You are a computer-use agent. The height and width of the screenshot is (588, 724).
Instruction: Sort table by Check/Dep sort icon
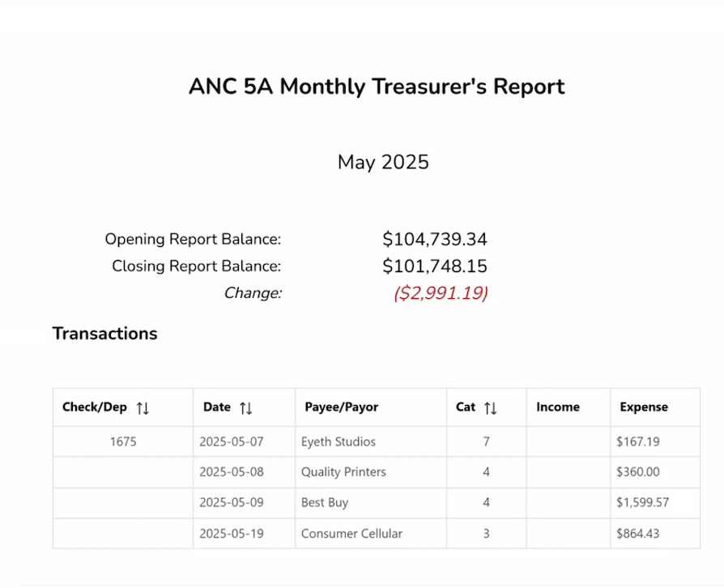(x=143, y=408)
